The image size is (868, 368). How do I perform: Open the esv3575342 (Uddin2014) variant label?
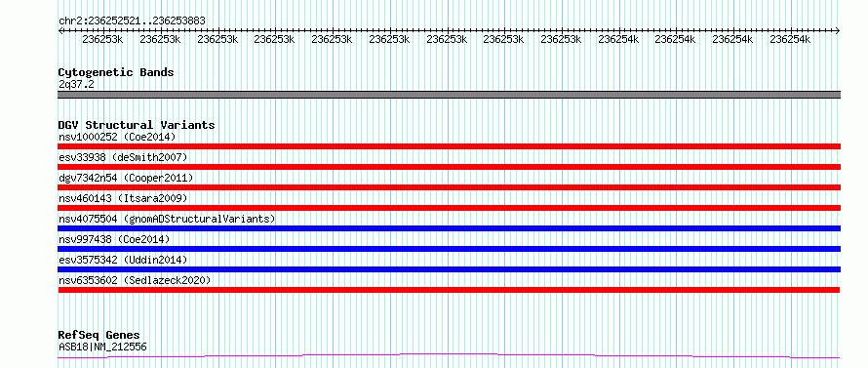tap(123, 260)
